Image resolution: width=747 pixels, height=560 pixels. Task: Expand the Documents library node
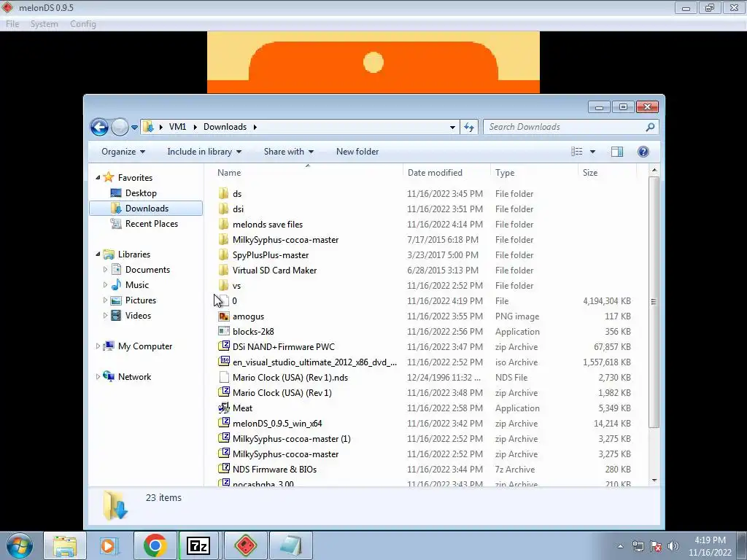pos(105,270)
